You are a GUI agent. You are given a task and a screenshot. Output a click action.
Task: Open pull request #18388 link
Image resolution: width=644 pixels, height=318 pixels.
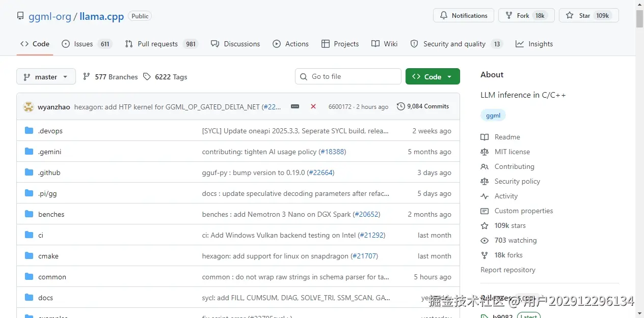pyautogui.click(x=332, y=152)
